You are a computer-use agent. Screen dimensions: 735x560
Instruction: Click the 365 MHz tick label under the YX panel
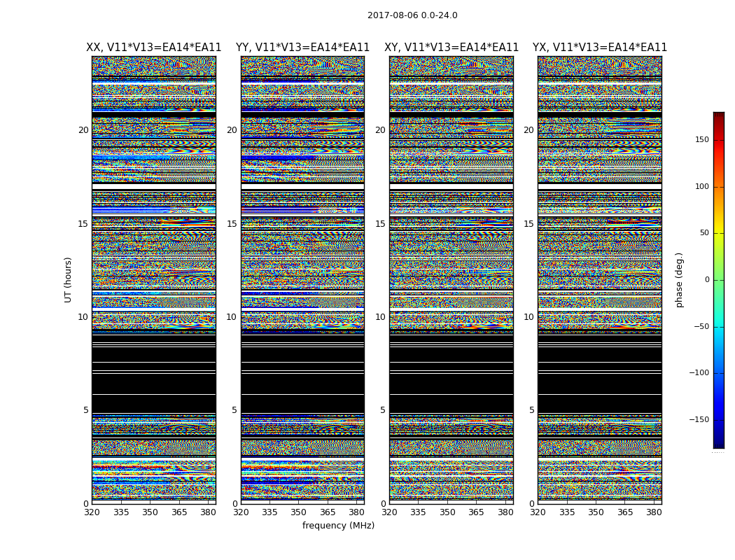(625, 512)
